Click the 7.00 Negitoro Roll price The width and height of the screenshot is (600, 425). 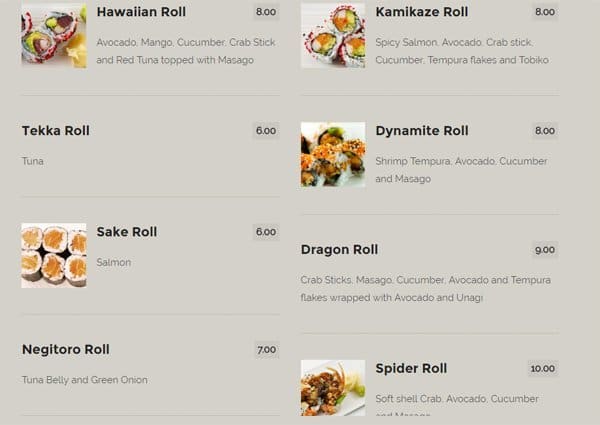coord(266,350)
